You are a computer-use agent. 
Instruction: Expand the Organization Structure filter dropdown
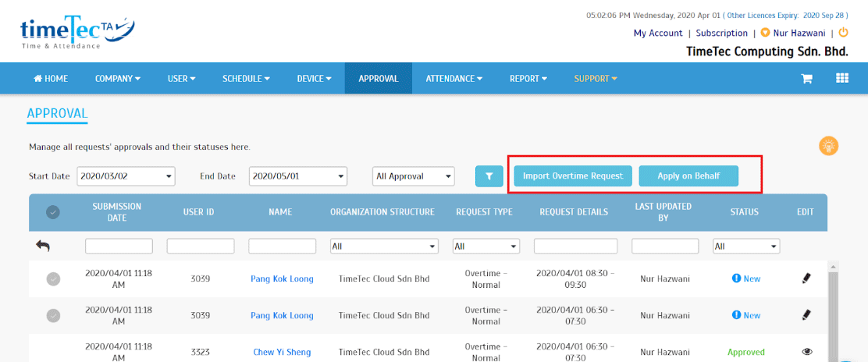coord(384,247)
